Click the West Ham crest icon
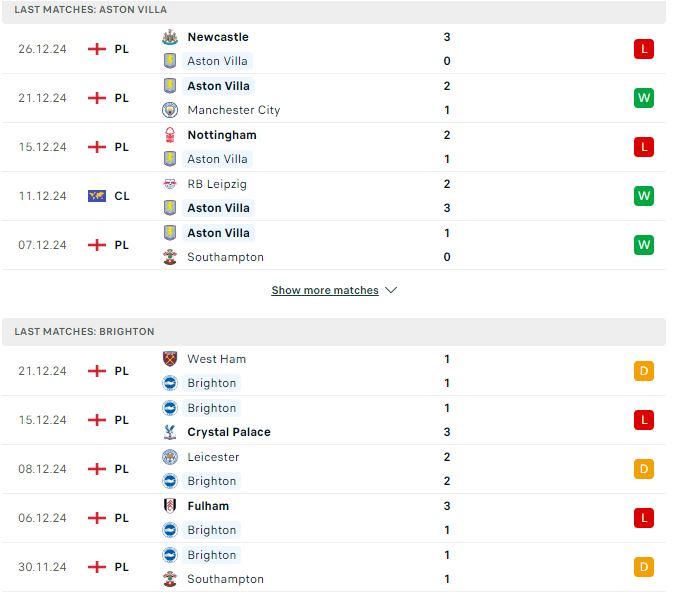The image size is (677, 596). pos(170,359)
